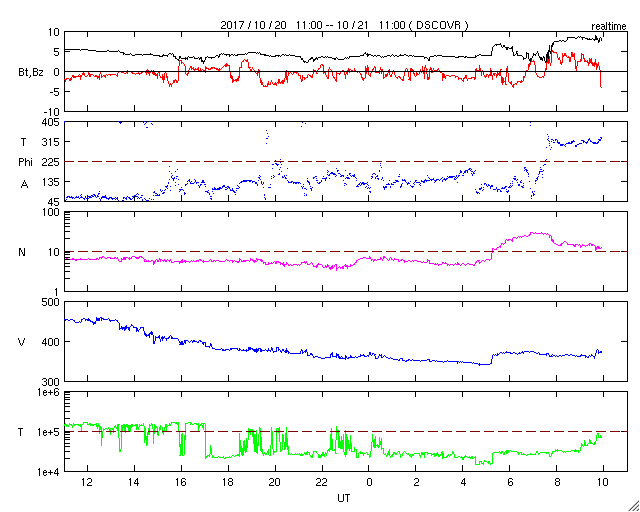Click the "1" tick on the N axis

[x=57, y=292]
